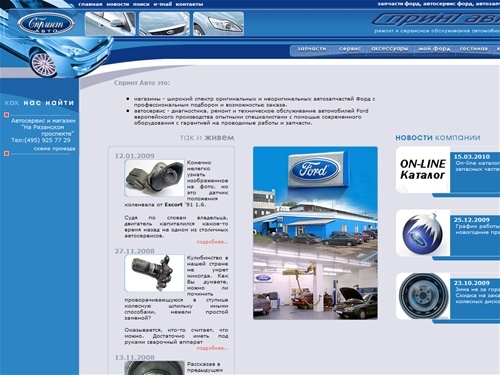Click the 13.11.2008 article date

pos(135,357)
